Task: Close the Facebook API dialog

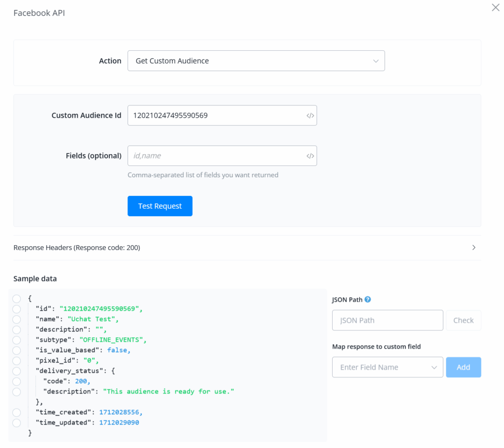Action: pos(496,8)
